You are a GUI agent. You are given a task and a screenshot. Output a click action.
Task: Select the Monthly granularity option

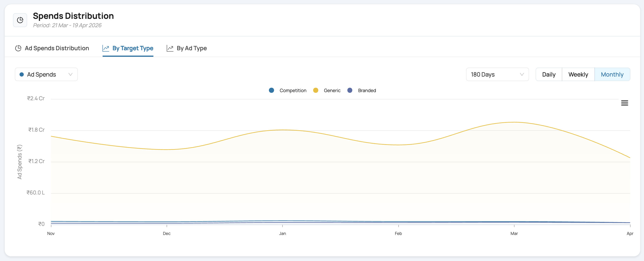[x=612, y=74]
